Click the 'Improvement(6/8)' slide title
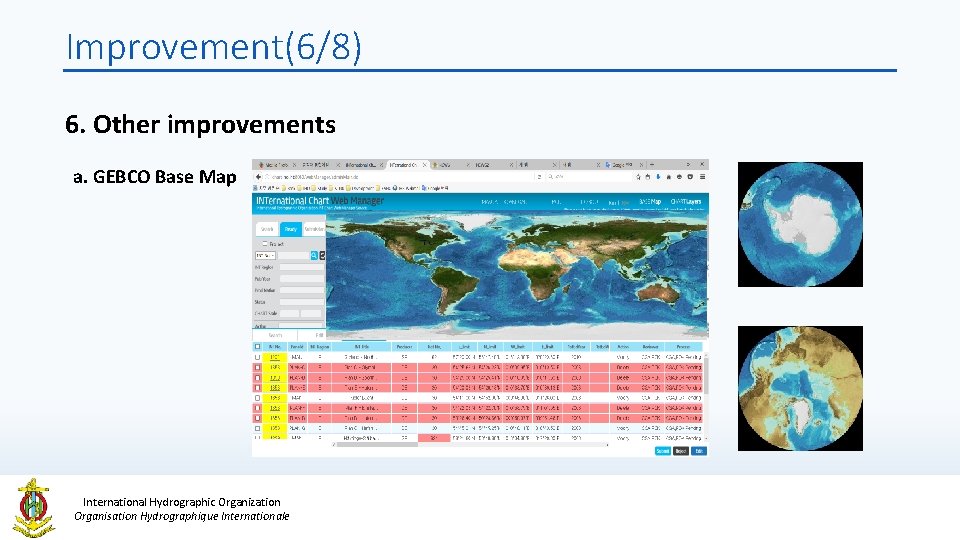The height and width of the screenshot is (540, 960). pyautogui.click(x=214, y=47)
